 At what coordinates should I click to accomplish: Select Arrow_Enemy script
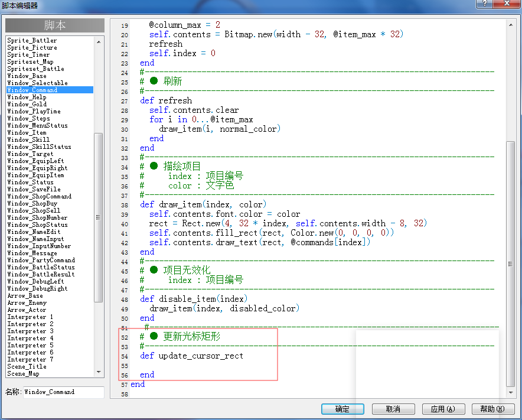pyautogui.click(x=27, y=303)
